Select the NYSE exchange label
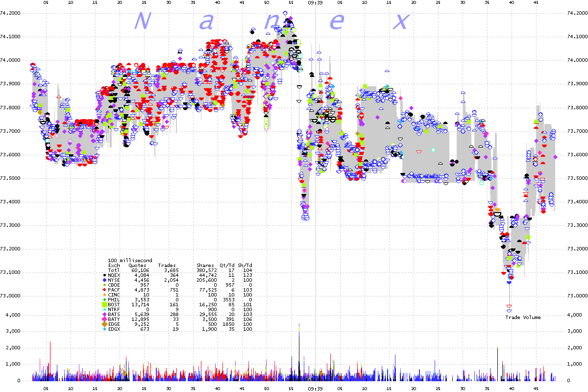This screenshot has width=588, height=392. pos(114,280)
